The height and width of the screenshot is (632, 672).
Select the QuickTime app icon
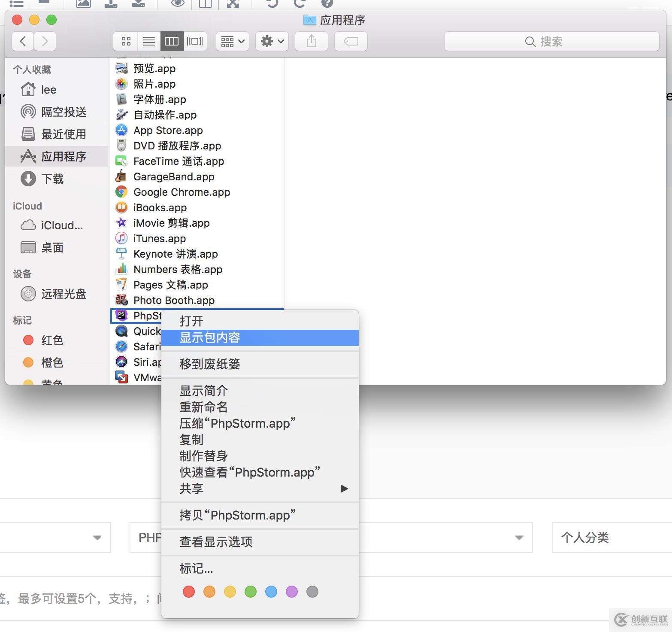coord(122,331)
